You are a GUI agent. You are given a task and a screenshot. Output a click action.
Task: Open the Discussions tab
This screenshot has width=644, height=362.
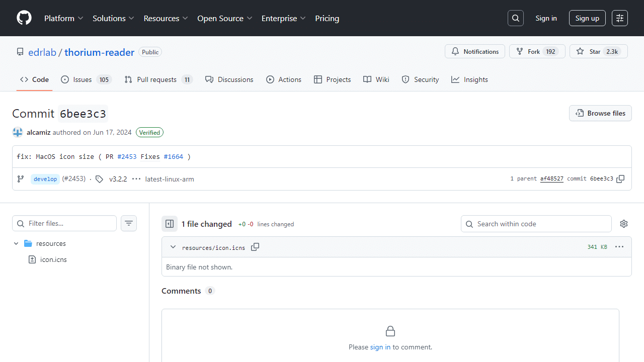pos(229,79)
